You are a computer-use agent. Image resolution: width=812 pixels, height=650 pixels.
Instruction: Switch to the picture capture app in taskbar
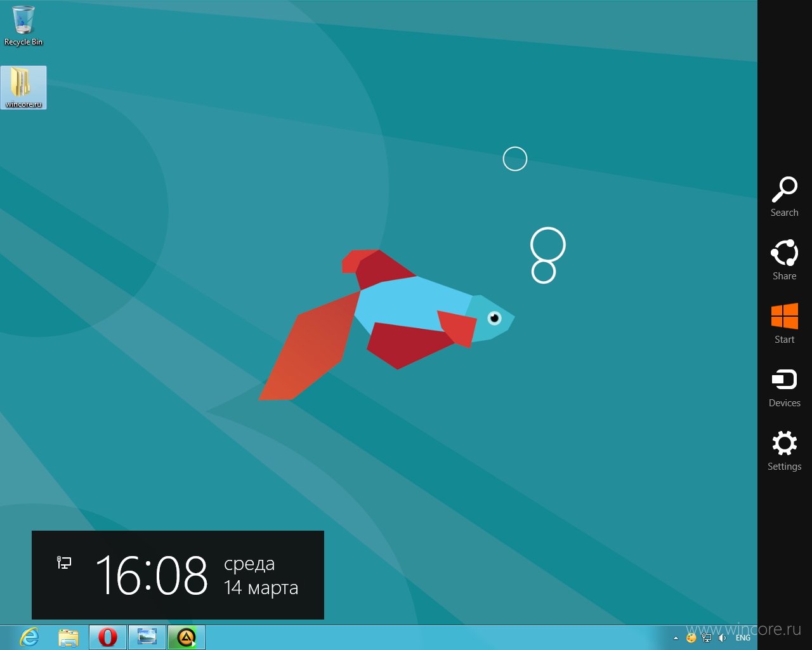pos(147,637)
